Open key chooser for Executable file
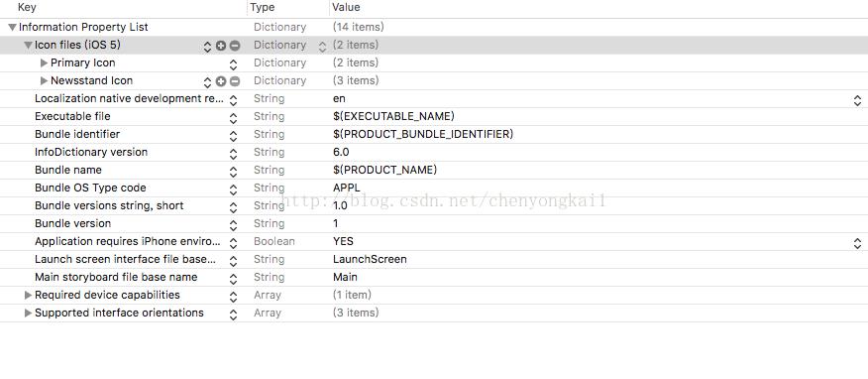 (233, 118)
